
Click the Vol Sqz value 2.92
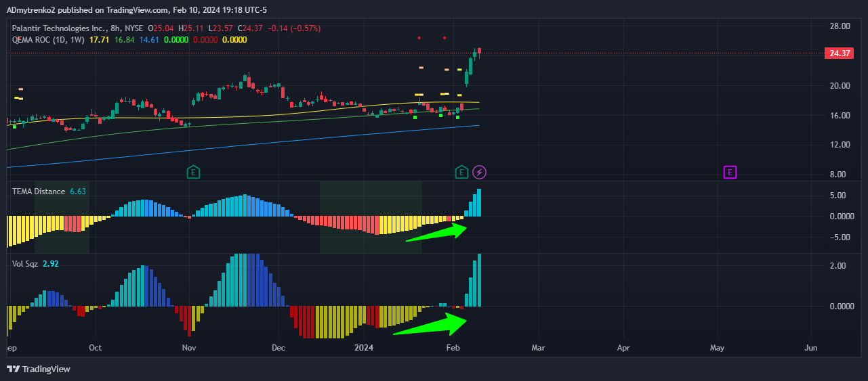coord(50,263)
